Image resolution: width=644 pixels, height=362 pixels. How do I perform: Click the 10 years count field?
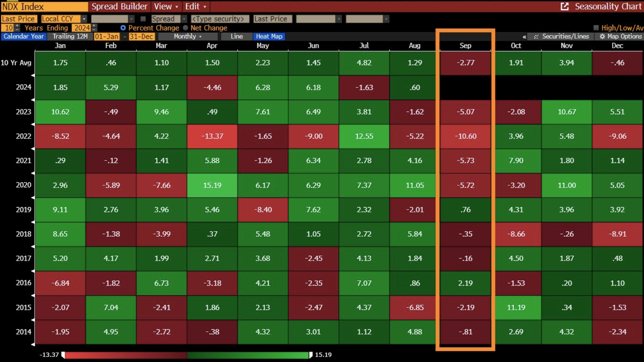click(x=8, y=28)
